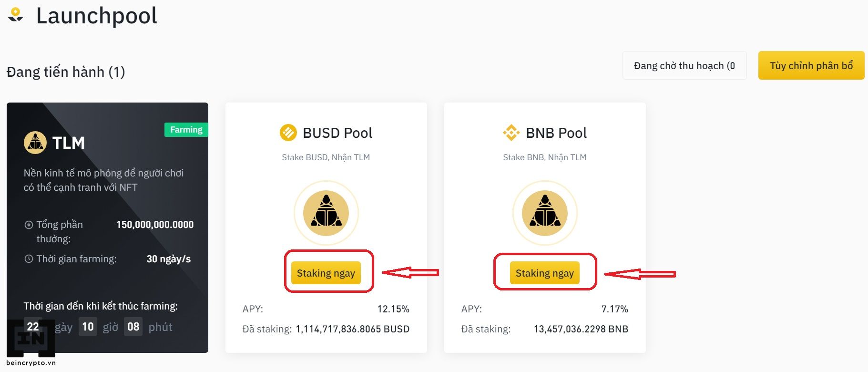The width and height of the screenshot is (868, 372).
Task: Click the TLM project name heading
Action: point(69,143)
